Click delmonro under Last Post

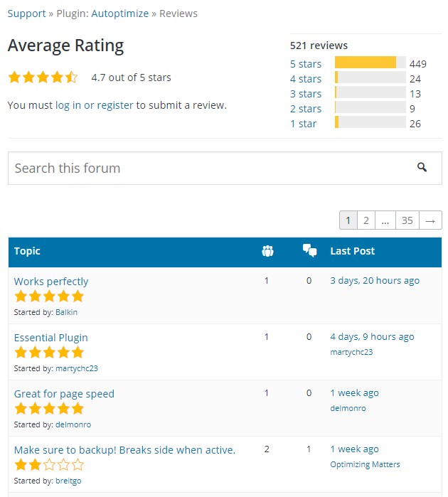(x=348, y=408)
